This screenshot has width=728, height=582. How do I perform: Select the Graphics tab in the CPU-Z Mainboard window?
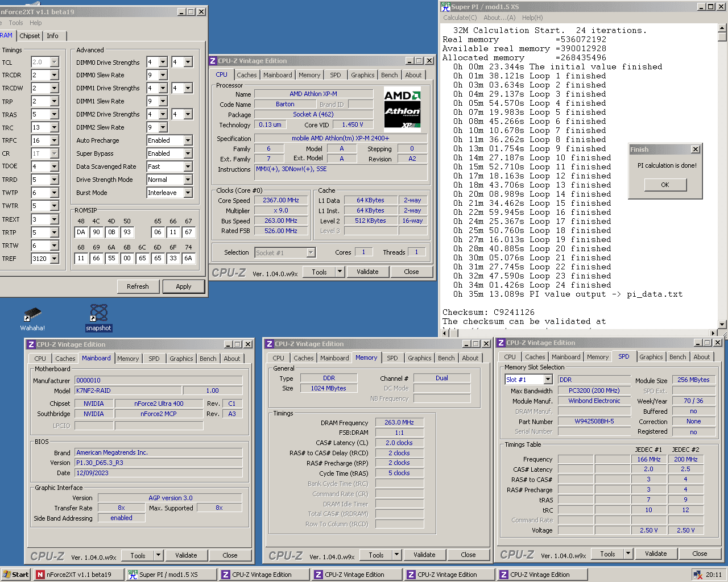point(181,359)
